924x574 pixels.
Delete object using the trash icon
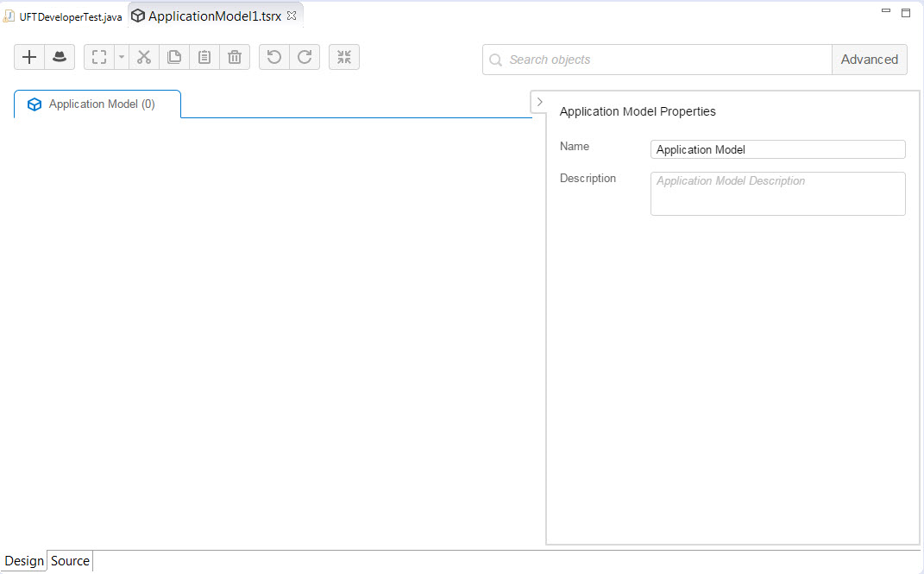pos(235,57)
